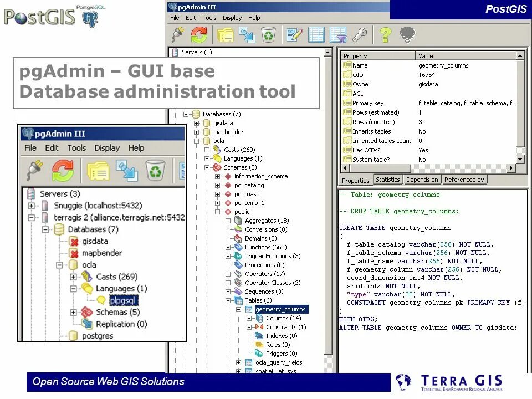Expand the gisdata database in main tree
Image resolution: width=532 pixels, height=399 pixels.
pos(196,123)
